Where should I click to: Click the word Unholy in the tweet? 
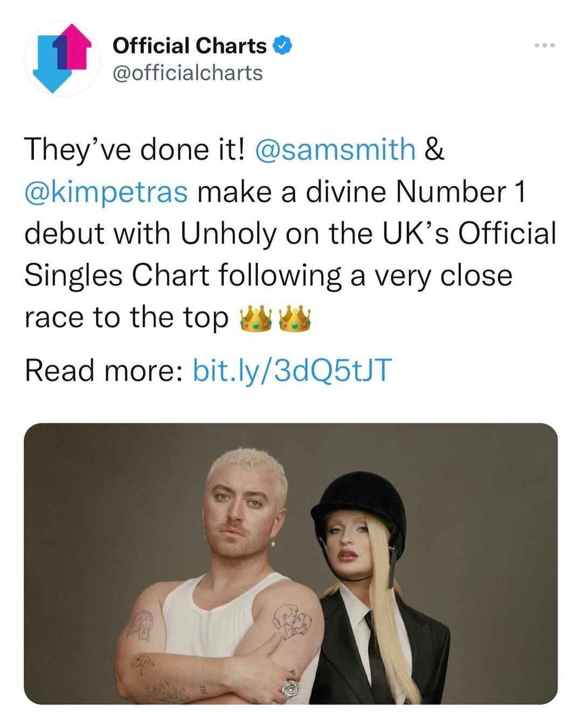coord(227,233)
